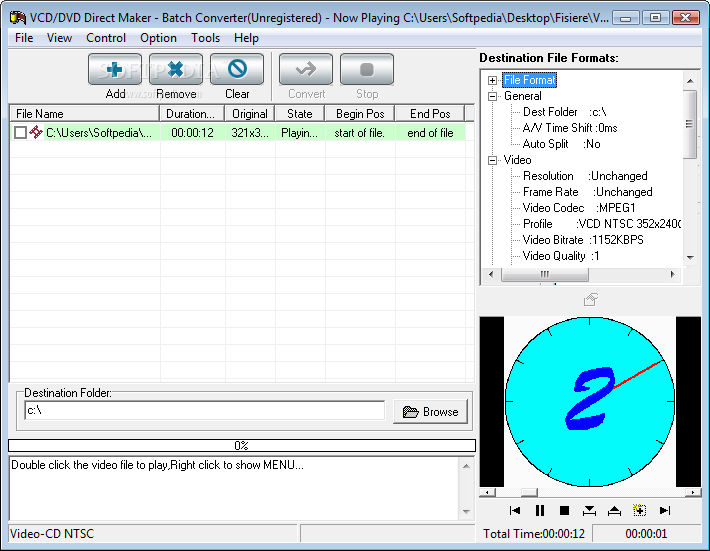Select the Auto Split tree item

[561, 144]
